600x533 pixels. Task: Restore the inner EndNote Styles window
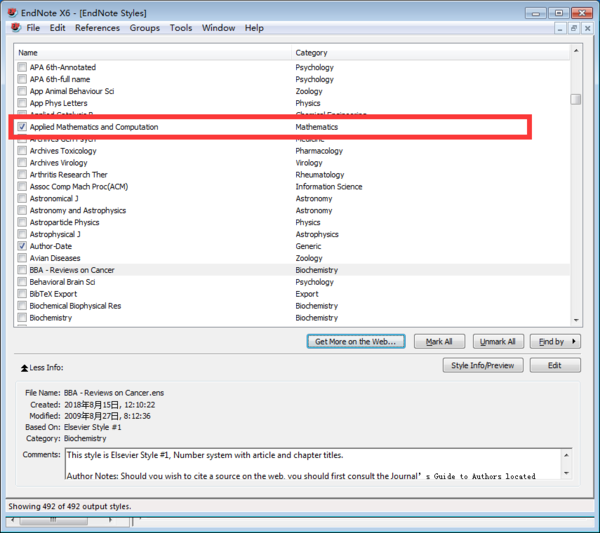(x=574, y=28)
